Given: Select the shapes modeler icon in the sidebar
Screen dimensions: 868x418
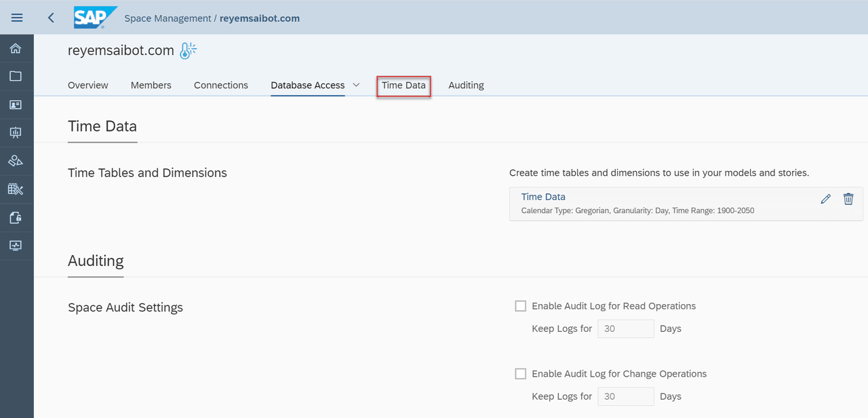Looking at the screenshot, I should (16, 161).
